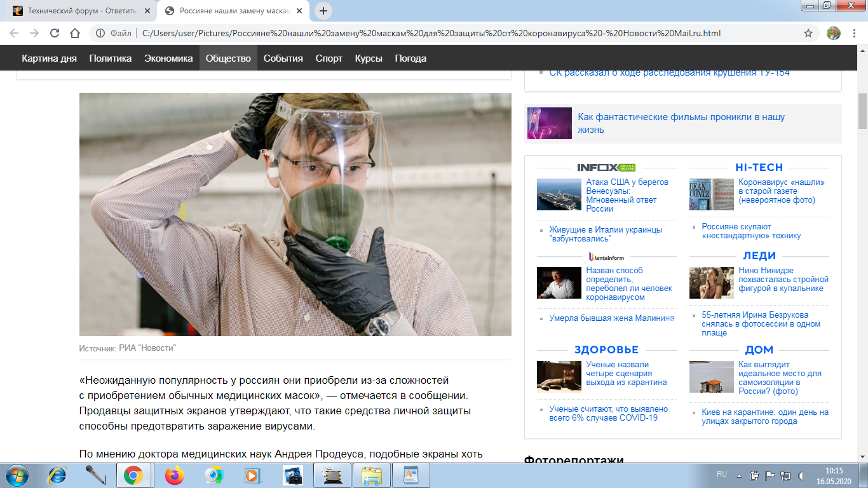Viewport: 868px width, 488px height.
Task: Reload the page with the refresh icon
Action: point(55,33)
